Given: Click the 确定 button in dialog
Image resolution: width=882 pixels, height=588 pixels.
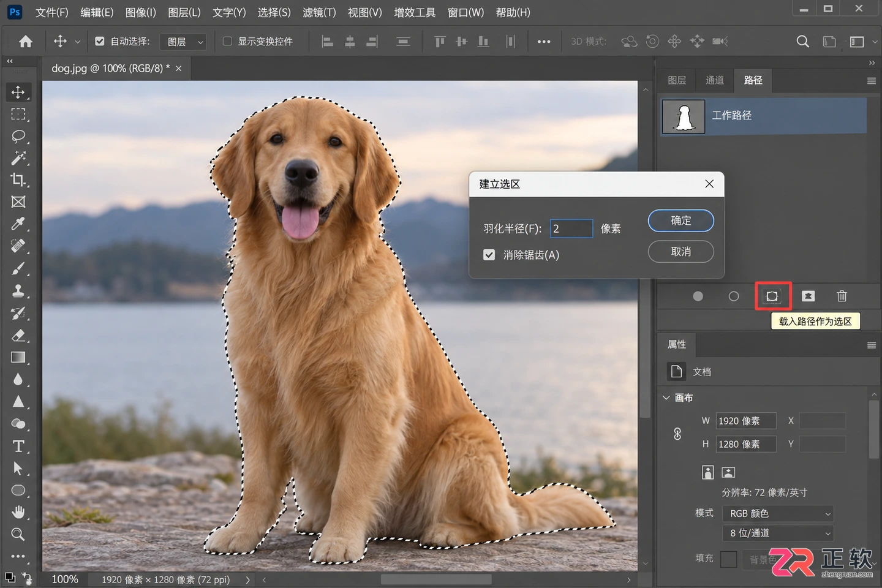Looking at the screenshot, I should pyautogui.click(x=680, y=221).
